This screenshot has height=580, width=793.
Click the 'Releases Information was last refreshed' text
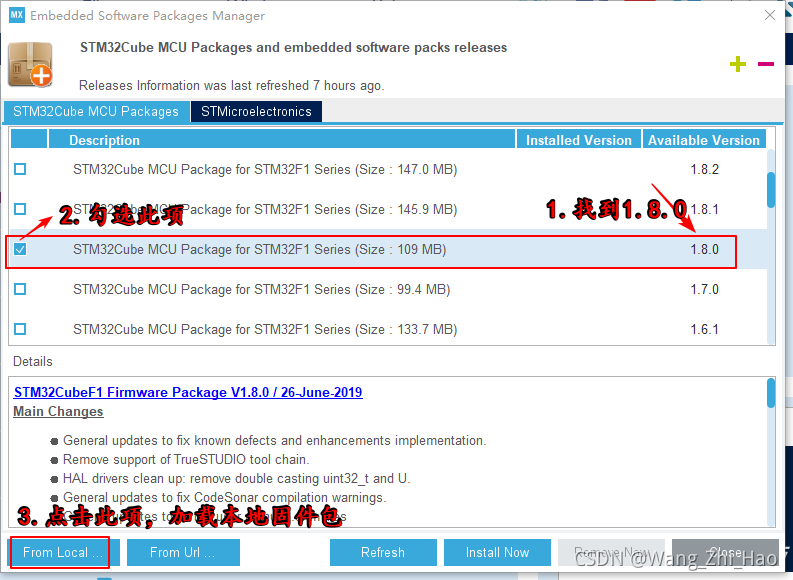tap(232, 85)
